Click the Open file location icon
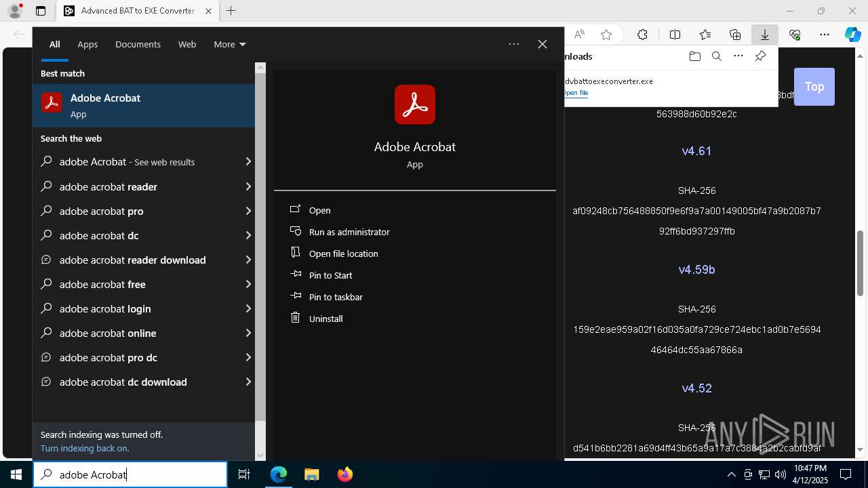The image size is (868, 488). (x=295, y=253)
